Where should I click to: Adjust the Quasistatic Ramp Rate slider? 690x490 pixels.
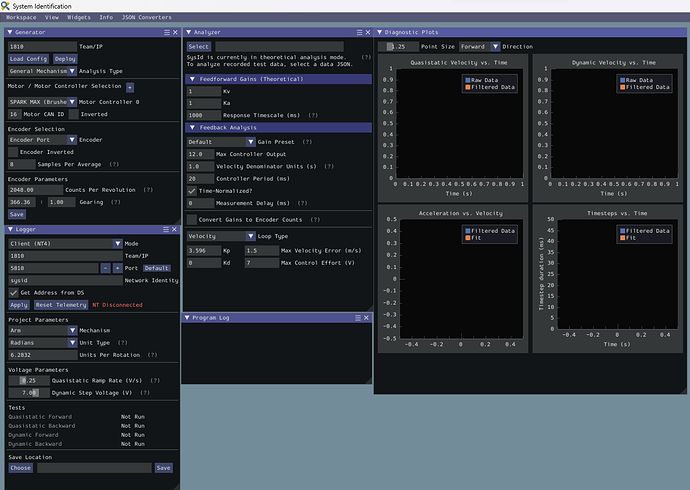[29, 380]
